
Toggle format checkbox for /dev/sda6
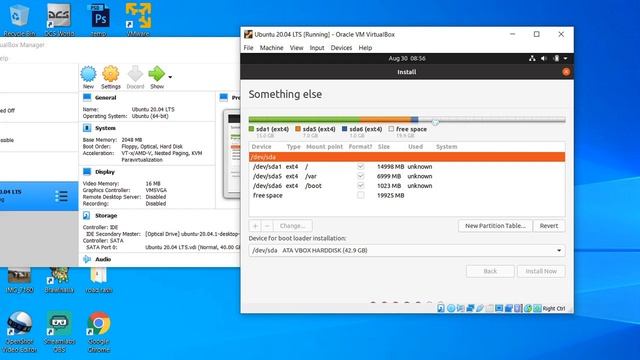point(360,185)
